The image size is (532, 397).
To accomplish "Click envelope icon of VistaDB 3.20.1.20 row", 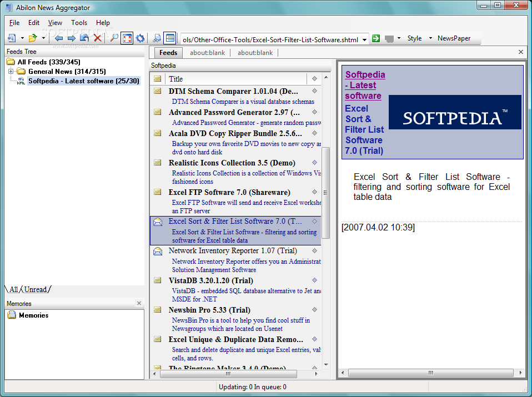I will pos(157,280).
